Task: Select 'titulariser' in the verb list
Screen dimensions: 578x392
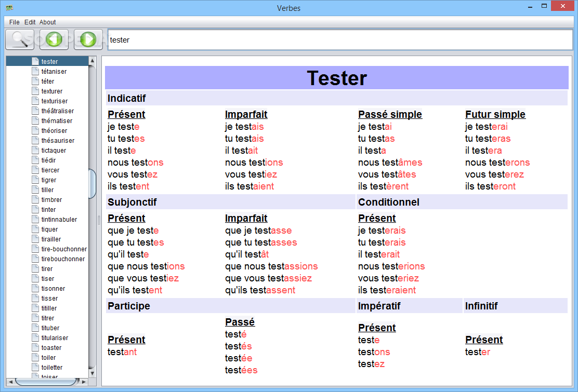Action: click(x=55, y=338)
